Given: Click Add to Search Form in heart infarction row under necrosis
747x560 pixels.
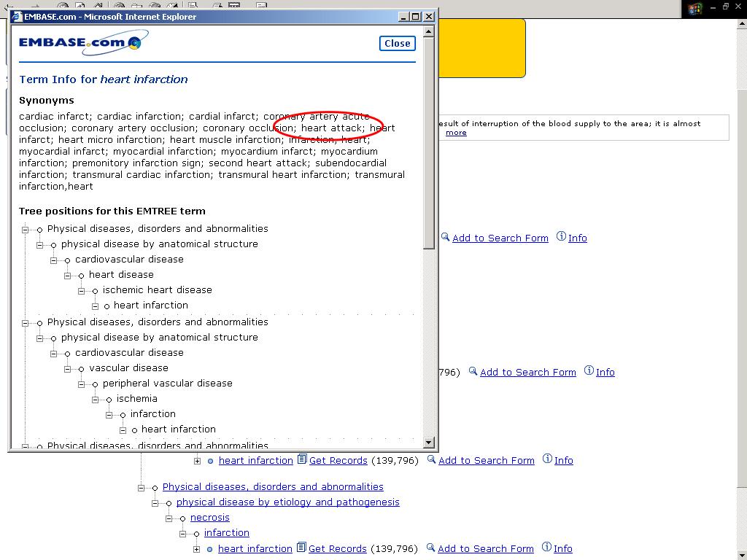Looking at the screenshot, I should point(485,548).
